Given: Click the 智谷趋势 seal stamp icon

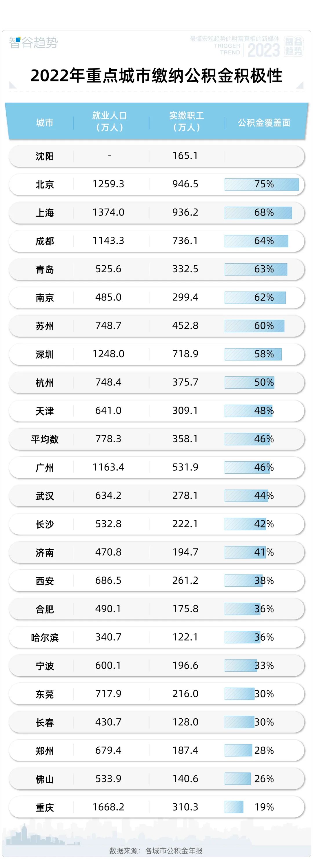Looking at the screenshot, I should 294,46.
